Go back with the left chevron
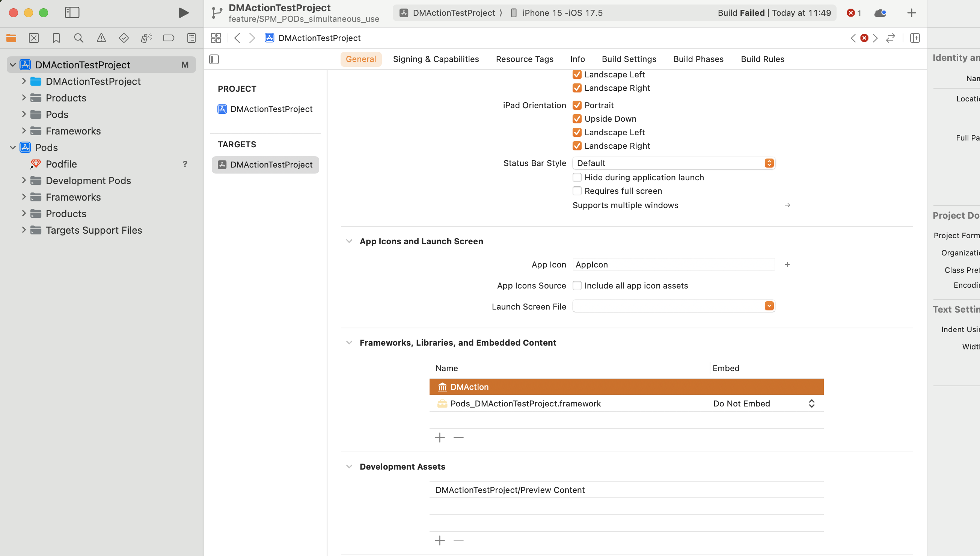The width and height of the screenshot is (980, 556). pos(237,38)
